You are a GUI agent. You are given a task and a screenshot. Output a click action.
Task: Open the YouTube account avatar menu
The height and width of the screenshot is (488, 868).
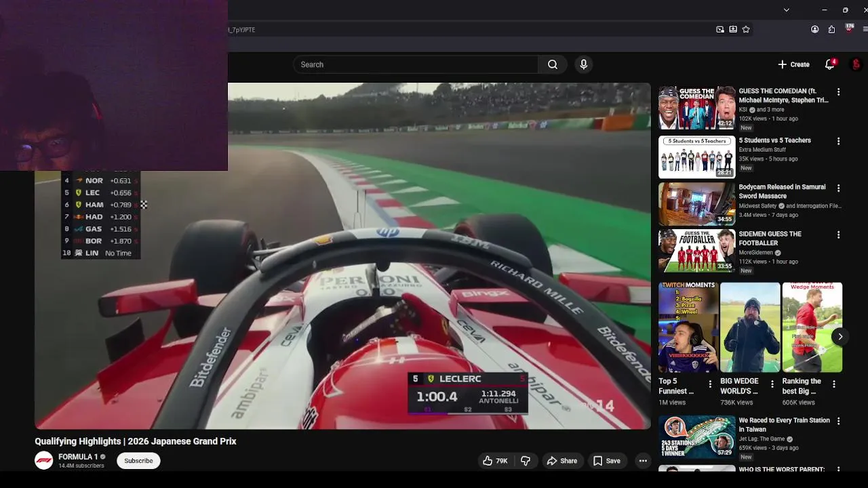tap(856, 64)
